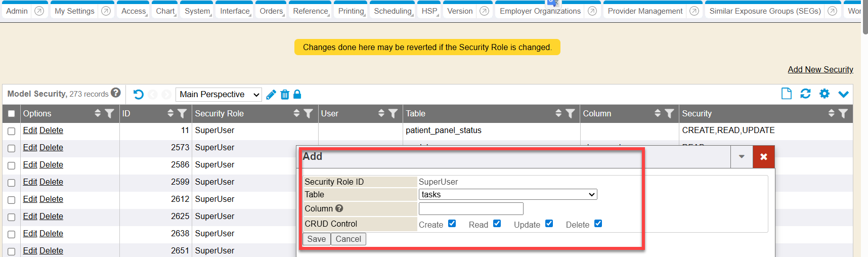Uncheck the Delete CRUD checkbox
Viewport: 868px width, 257px height.
[598, 224]
